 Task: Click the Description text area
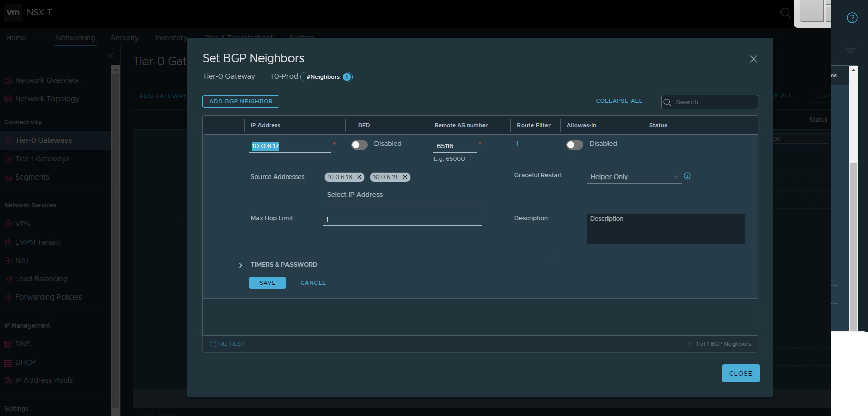pyautogui.click(x=666, y=229)
